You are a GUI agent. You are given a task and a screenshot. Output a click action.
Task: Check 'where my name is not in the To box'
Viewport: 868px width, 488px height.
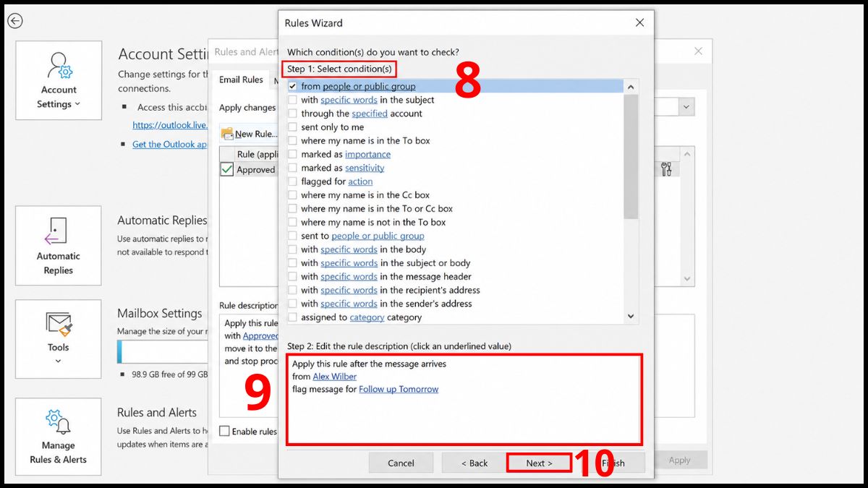[292, 222]
